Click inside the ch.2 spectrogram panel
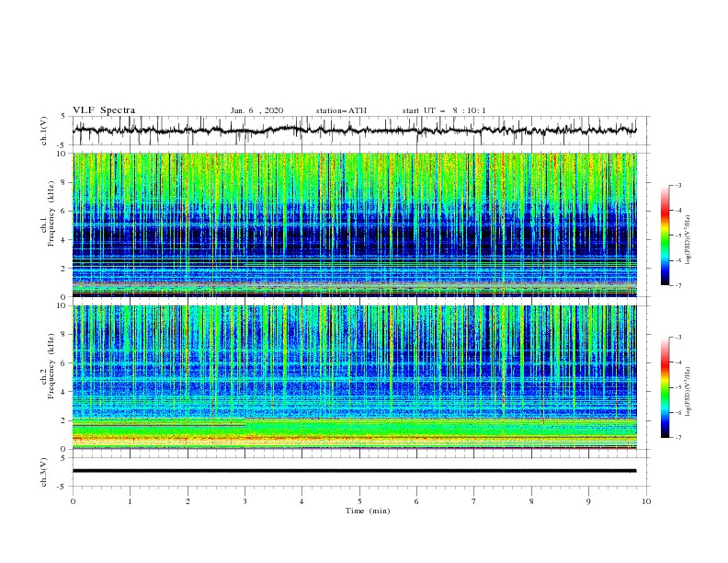Screen dimensions: 728x563 (x=354, y=377)
